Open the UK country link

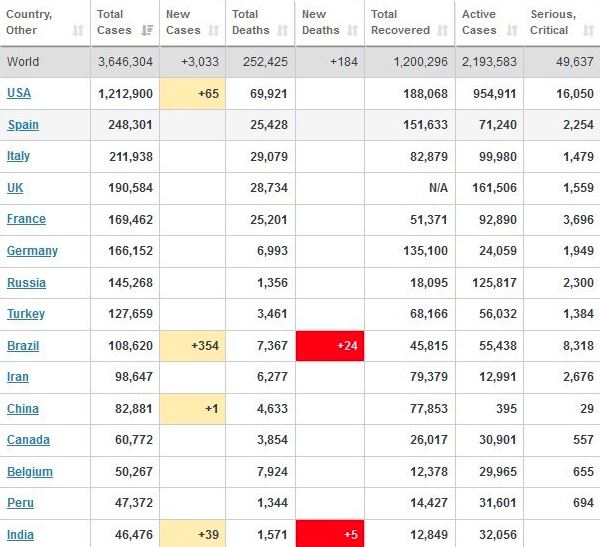(x=15, y=188)
